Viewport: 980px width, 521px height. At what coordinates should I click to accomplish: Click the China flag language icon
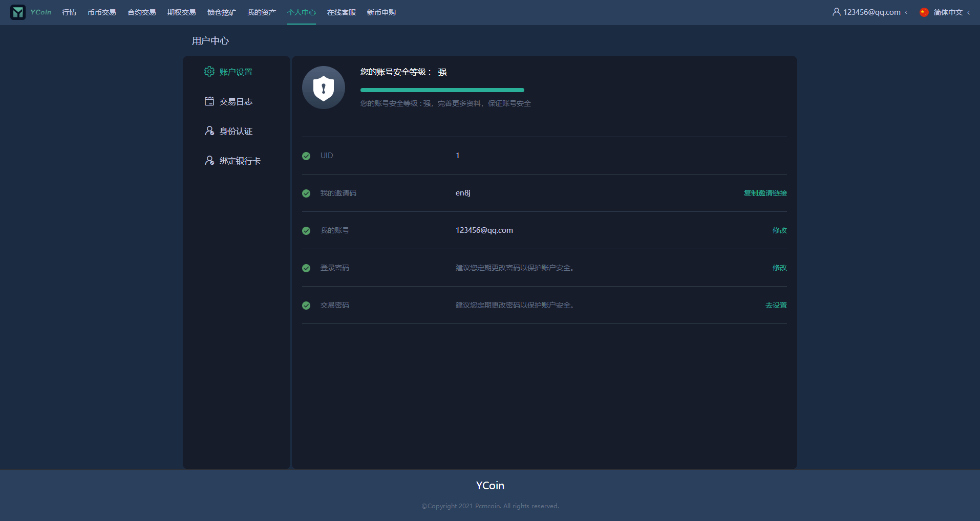pos(924,12)
